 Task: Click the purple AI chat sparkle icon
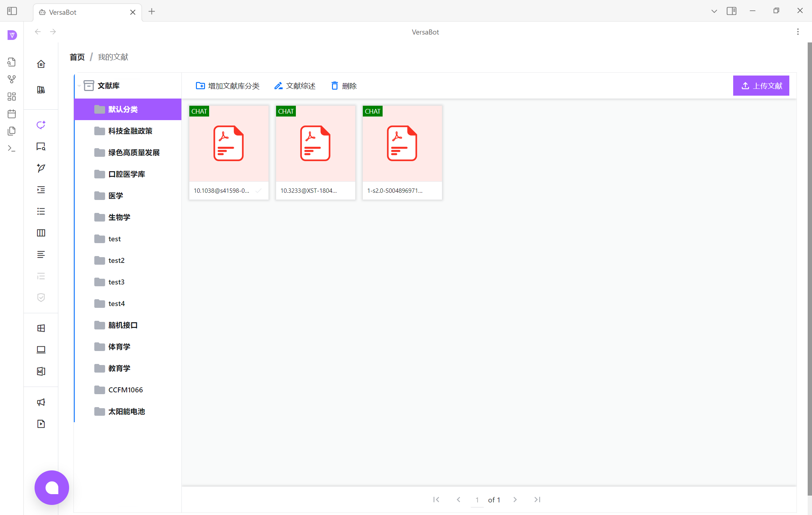41,125
